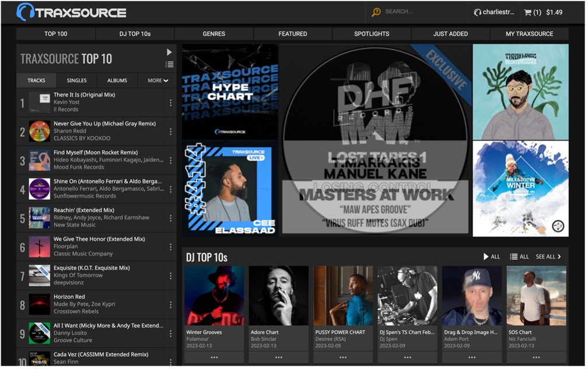Screen dimensions: 588x369
Task: Open options menu for Find Myself
Action: [x=170, y=161]
